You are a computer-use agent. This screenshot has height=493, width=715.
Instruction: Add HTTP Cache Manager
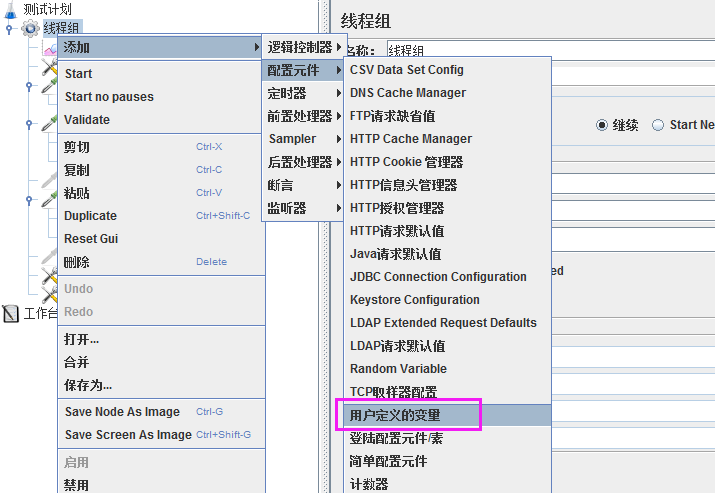[447, 139]
